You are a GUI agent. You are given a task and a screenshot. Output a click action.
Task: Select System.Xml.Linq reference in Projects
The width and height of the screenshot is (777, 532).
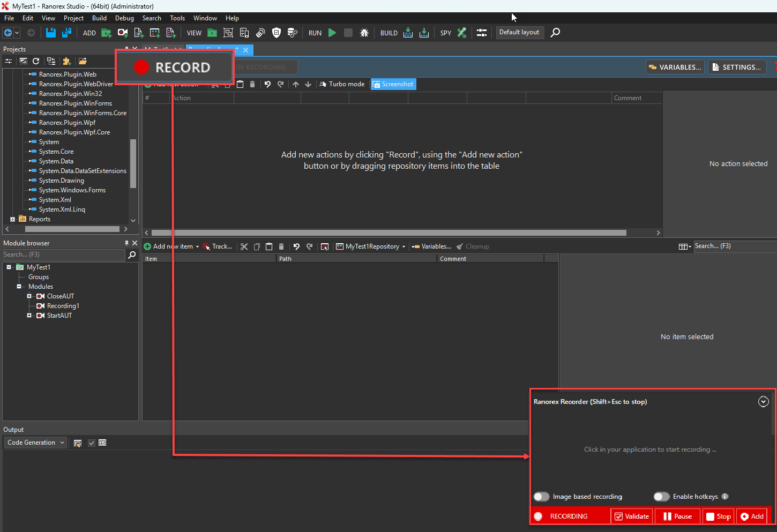click(x=62, y=209)
